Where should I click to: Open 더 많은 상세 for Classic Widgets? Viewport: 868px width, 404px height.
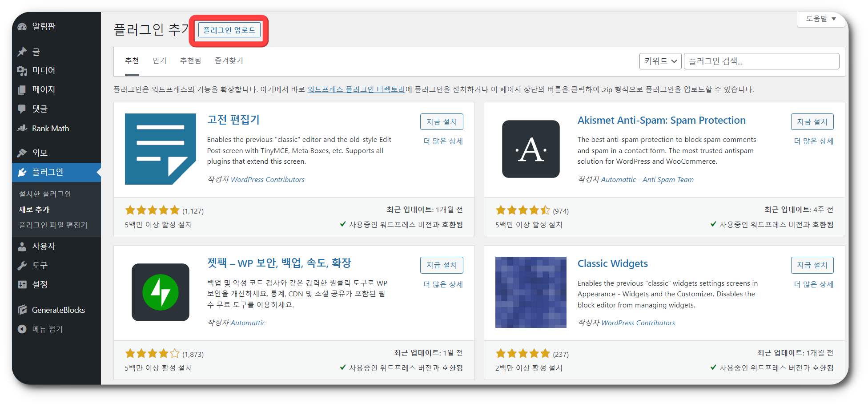814,284
